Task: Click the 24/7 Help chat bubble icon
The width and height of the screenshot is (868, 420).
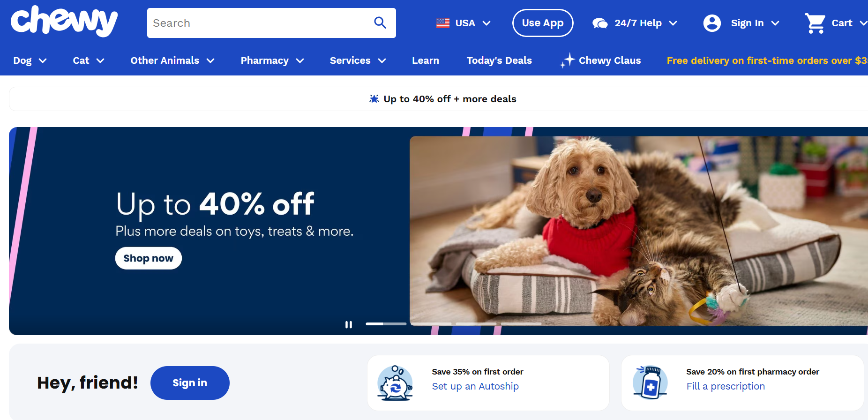Action: (600, 23)
